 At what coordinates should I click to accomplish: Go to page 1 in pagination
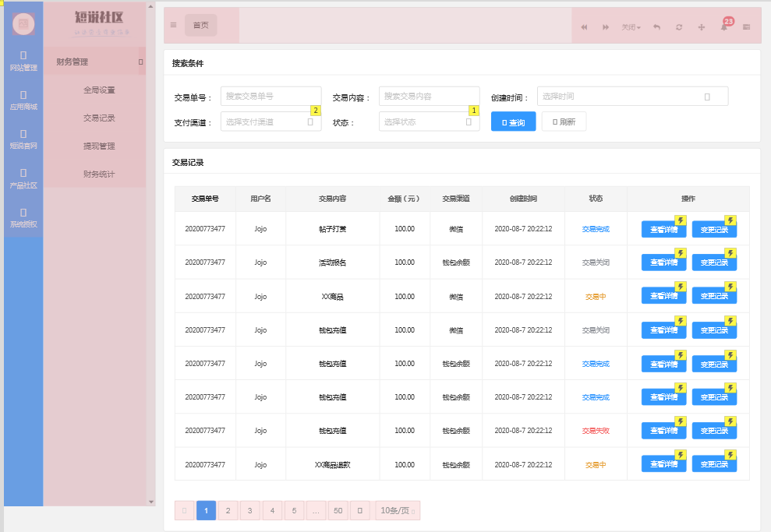point(206,510)
